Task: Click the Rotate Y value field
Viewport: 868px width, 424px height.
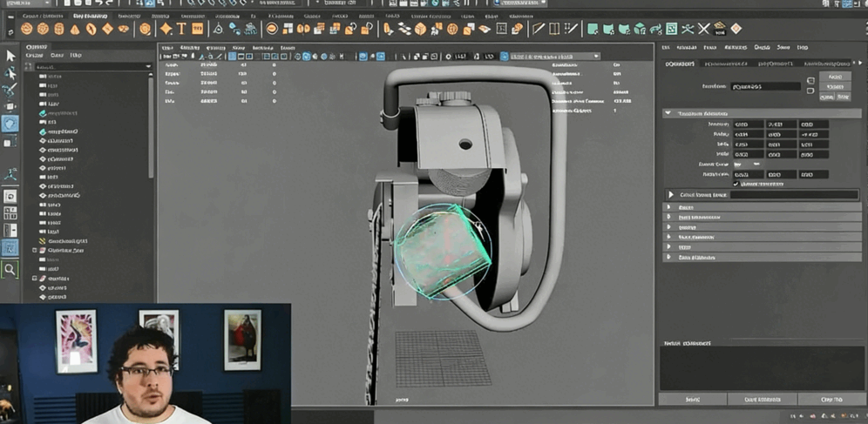Action: click(781, 135)
